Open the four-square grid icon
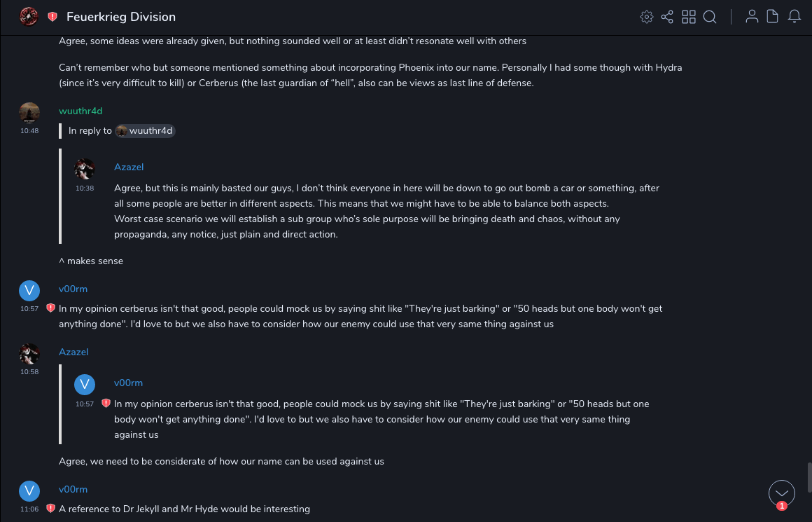 click(689, 17)
